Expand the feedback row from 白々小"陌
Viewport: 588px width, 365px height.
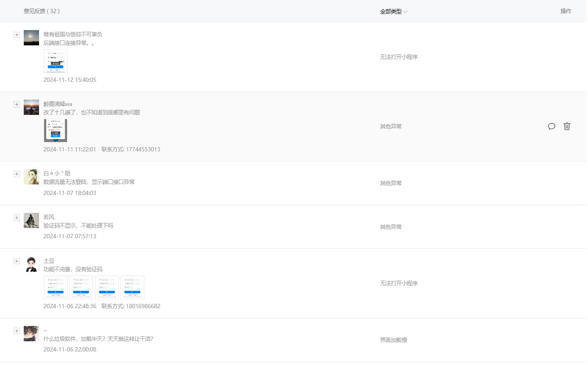tap(17, 174)
